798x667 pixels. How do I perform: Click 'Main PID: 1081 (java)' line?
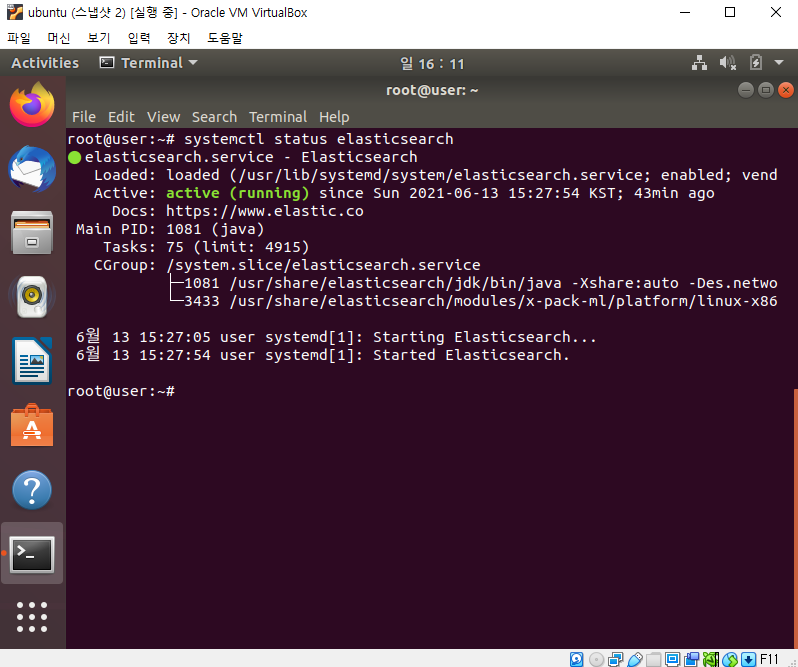click(x=170, y=229)
